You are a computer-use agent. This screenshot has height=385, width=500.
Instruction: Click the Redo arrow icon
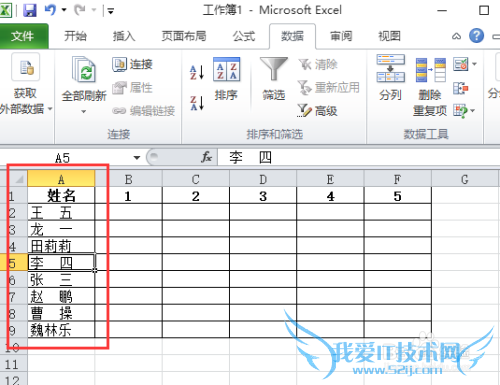pyautogui.click(x=80, y=10)
